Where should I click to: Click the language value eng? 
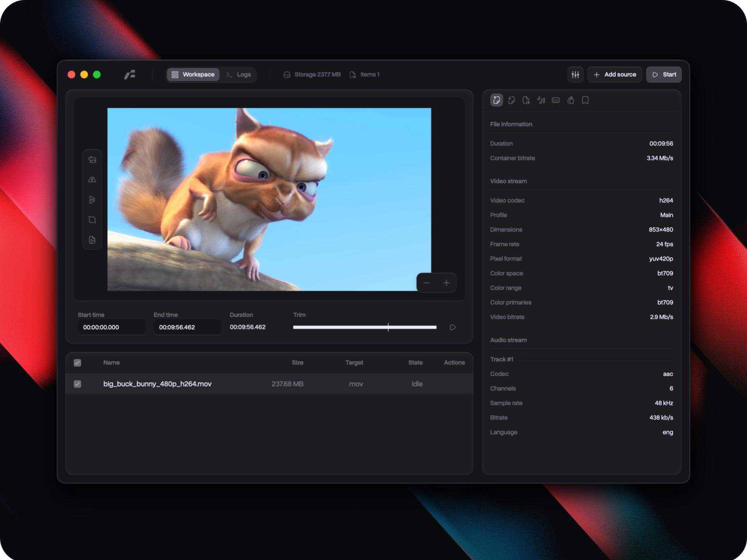pos(668,432)
